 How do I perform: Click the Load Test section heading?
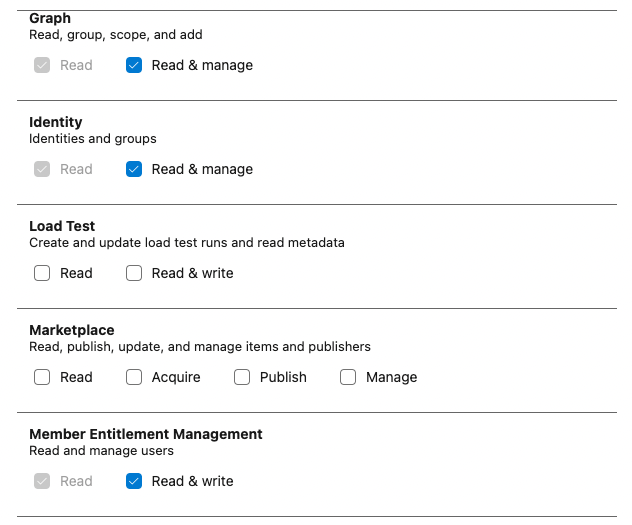click(x=62, y=226)
